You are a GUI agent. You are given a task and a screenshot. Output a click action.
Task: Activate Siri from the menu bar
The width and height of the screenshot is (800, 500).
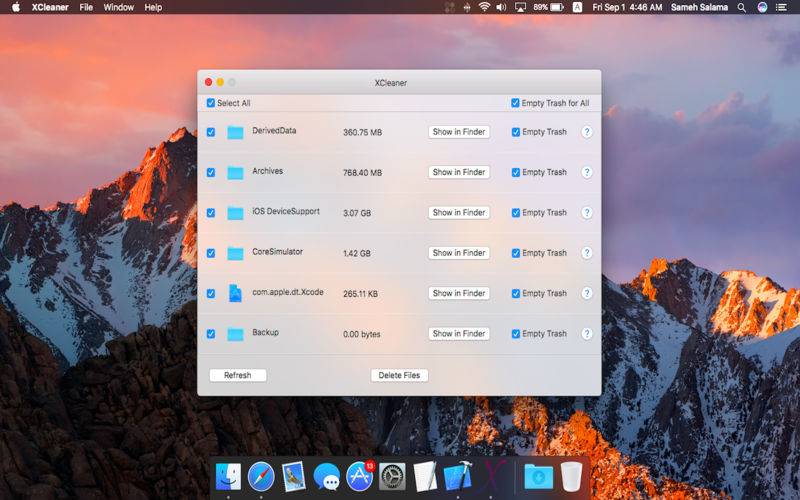click(x=762, y=7)
